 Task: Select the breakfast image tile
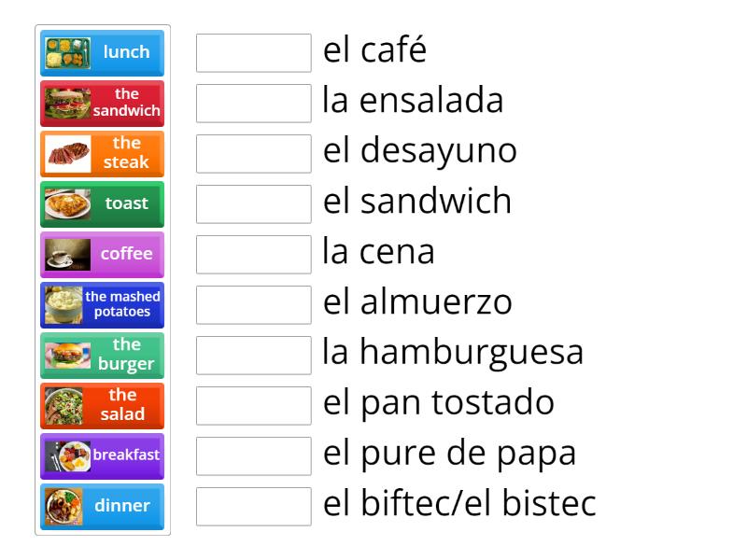click(102, 455)
